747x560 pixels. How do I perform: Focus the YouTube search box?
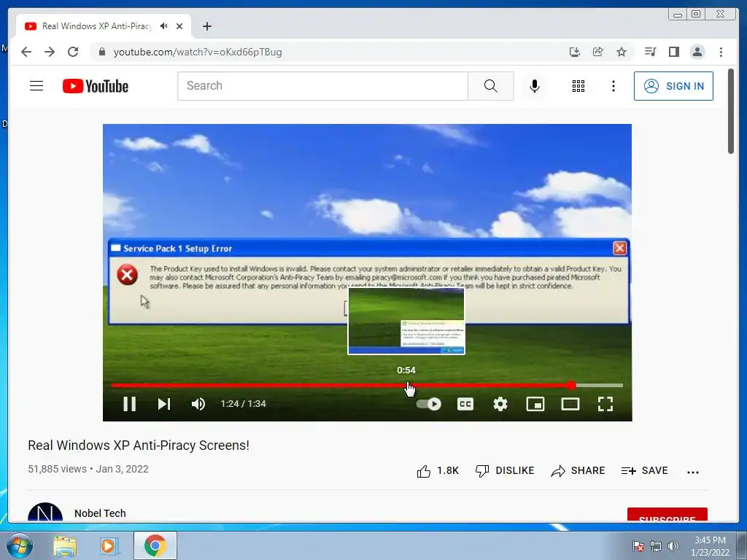pos(322,86)
